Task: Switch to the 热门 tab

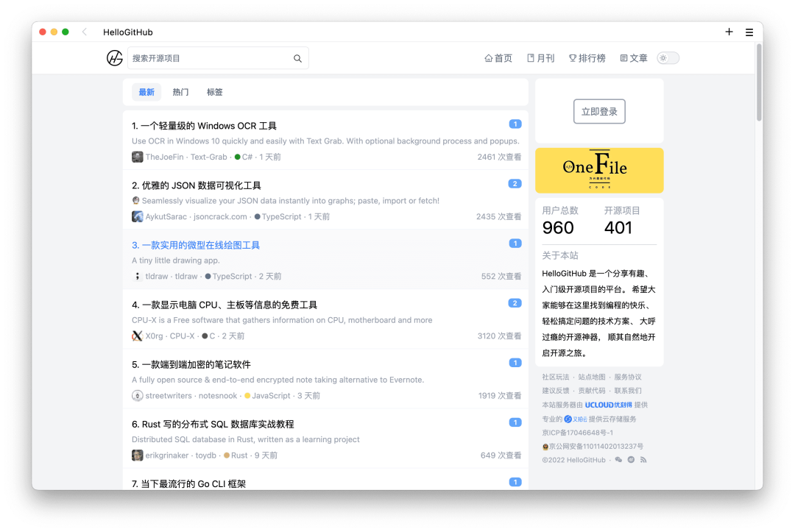Action: 180,92
